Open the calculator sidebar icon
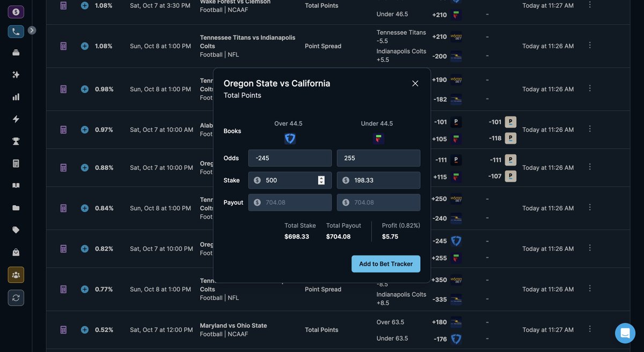This screenshot has height=352, width=644. click(x=16, y=163)
